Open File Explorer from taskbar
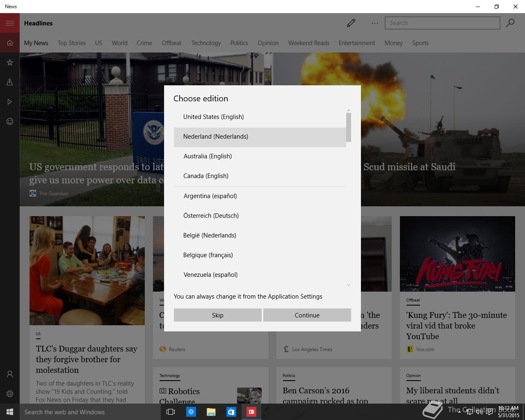Viewport: 525px width, 420px height. point(211,412)
